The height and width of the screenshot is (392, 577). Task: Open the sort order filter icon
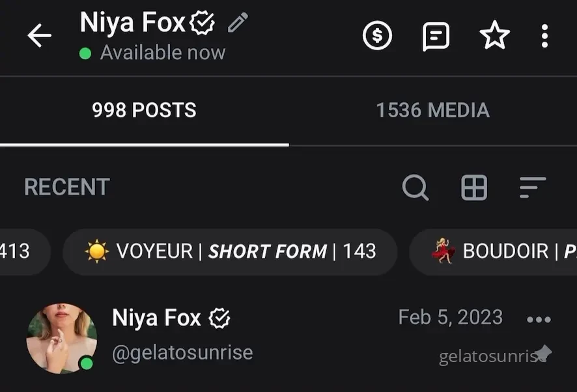click(x=532, y=188)
